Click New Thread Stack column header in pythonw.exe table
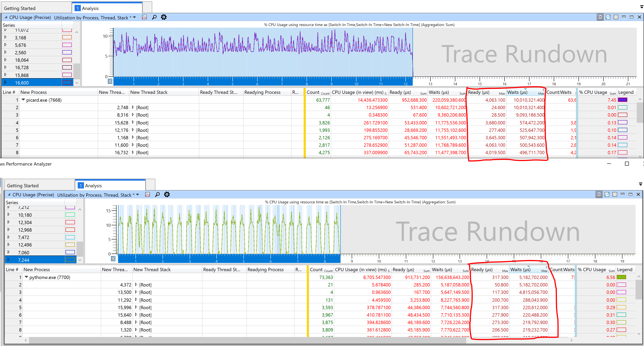Viewport: 644px width, 346px height. point(167,269)
